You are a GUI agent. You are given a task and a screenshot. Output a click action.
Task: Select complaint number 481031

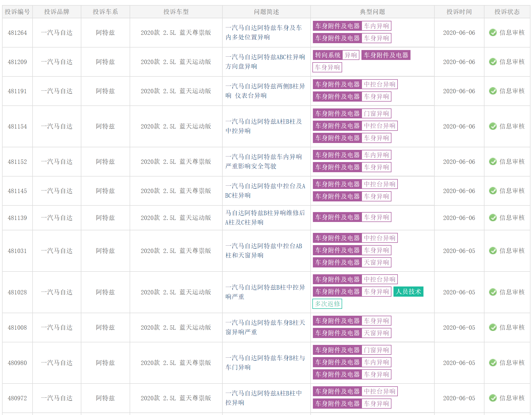click(17, 251)
